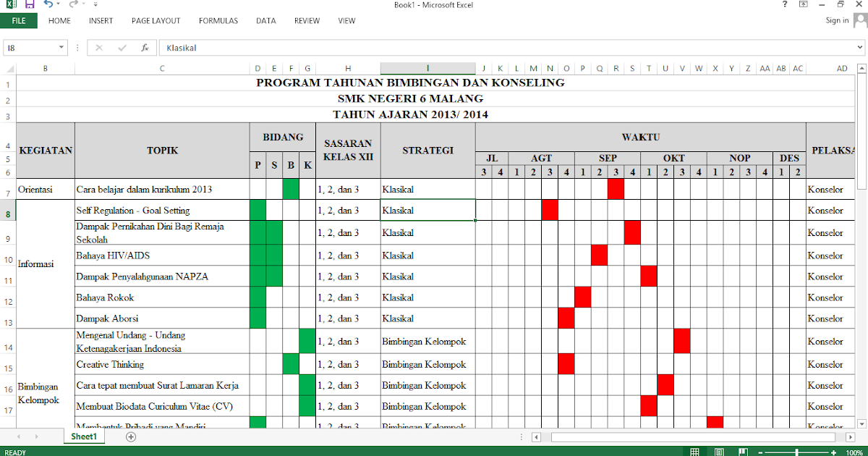Click red cell in Self Regulation row
Viewport: 868px width, 456px height.
(550, 210)
